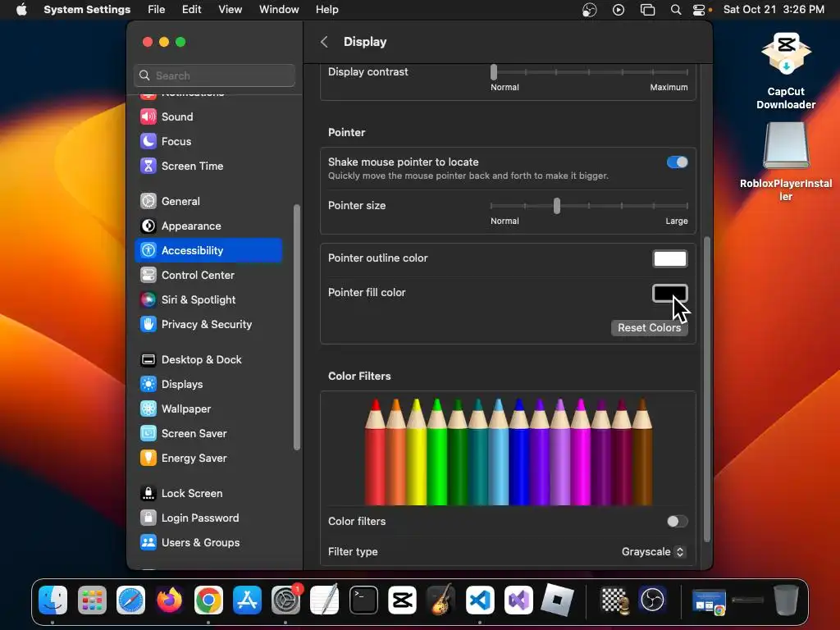Open Visual Studio from the Dock
The height and width of the screenshot is (630, 840).
[518, 600]
